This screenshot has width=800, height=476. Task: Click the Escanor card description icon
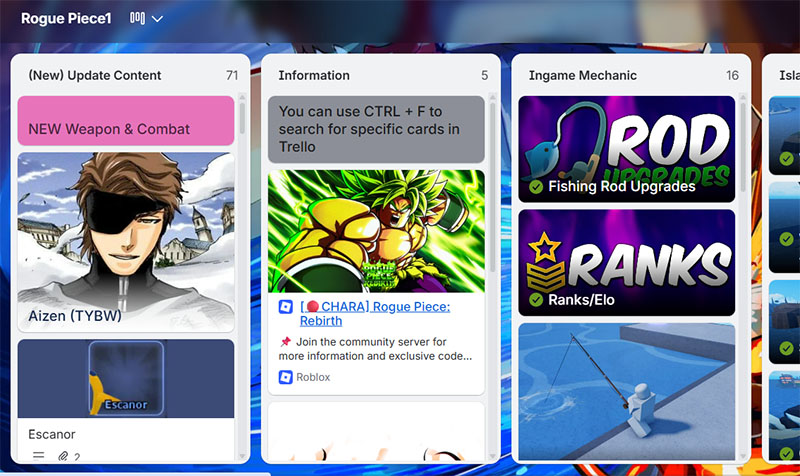pyautogui.click(x=38, y=456)
